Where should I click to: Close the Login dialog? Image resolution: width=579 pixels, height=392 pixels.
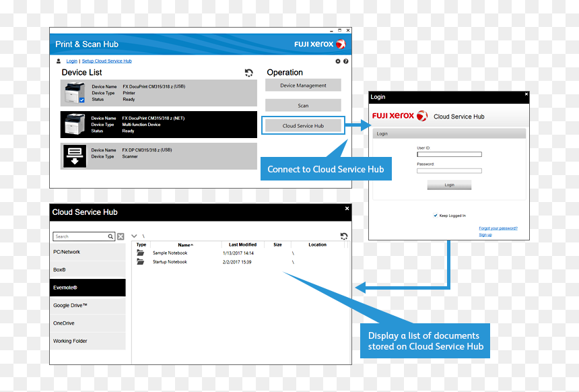pos(526,94)
